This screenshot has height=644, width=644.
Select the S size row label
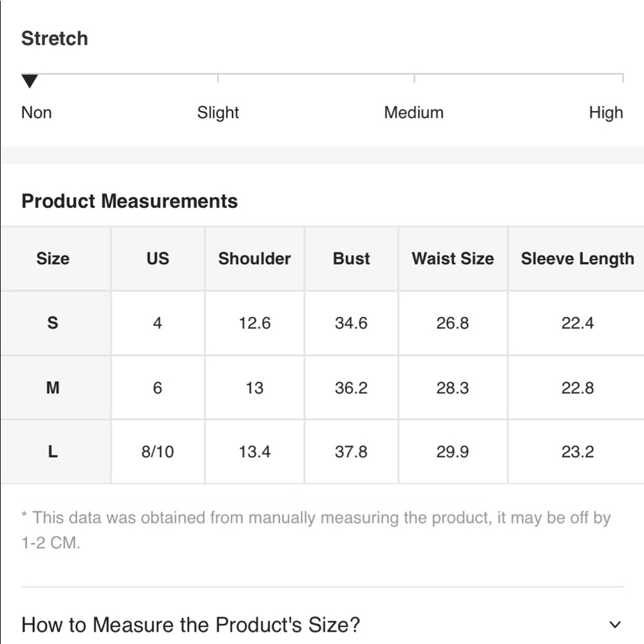point(53,323)
